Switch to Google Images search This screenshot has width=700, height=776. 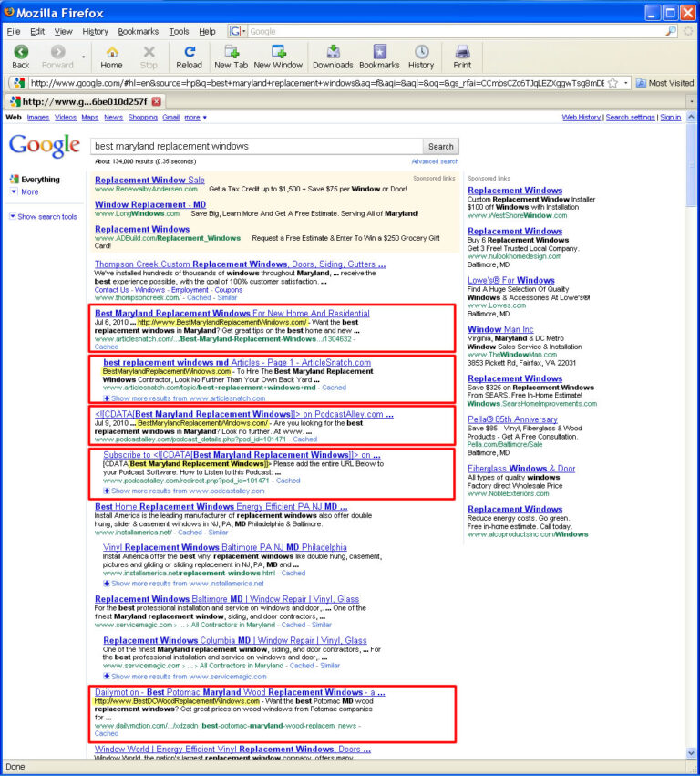tap(38, 118)
